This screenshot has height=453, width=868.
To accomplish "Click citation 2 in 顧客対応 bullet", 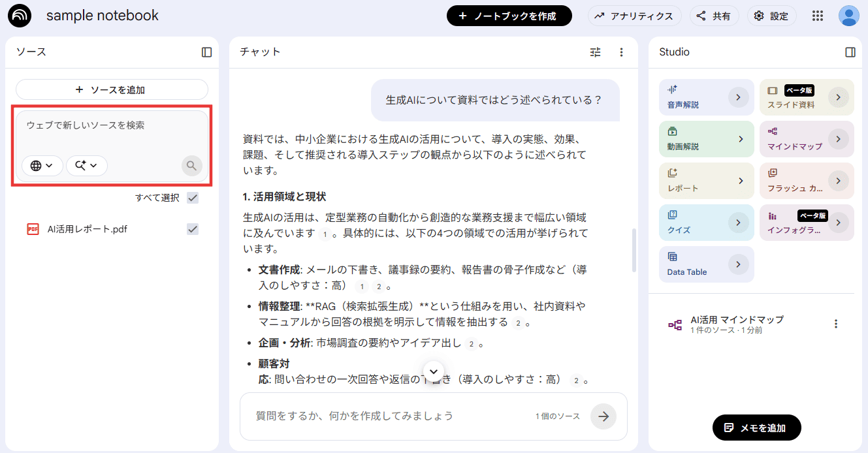I will 575,380.
